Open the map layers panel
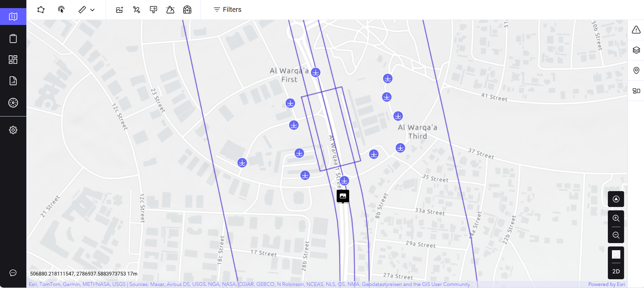Image resolution: width=644 pixels, height=288 pixels. 636,50
